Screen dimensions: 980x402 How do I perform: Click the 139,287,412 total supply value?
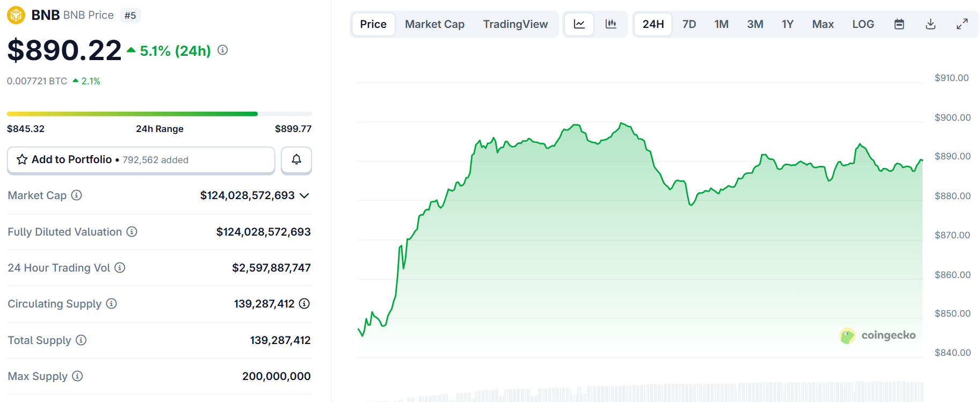tap(280, 340)
